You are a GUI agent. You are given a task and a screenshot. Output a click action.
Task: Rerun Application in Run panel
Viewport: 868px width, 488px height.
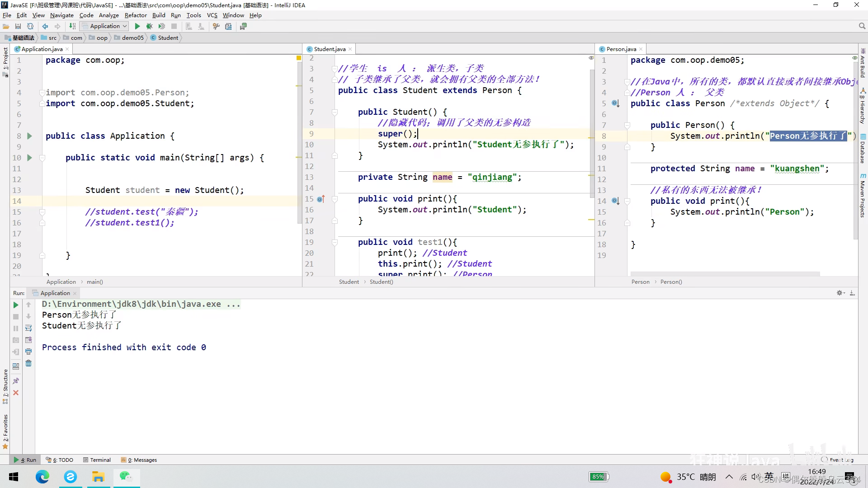[x=16, y=305]
